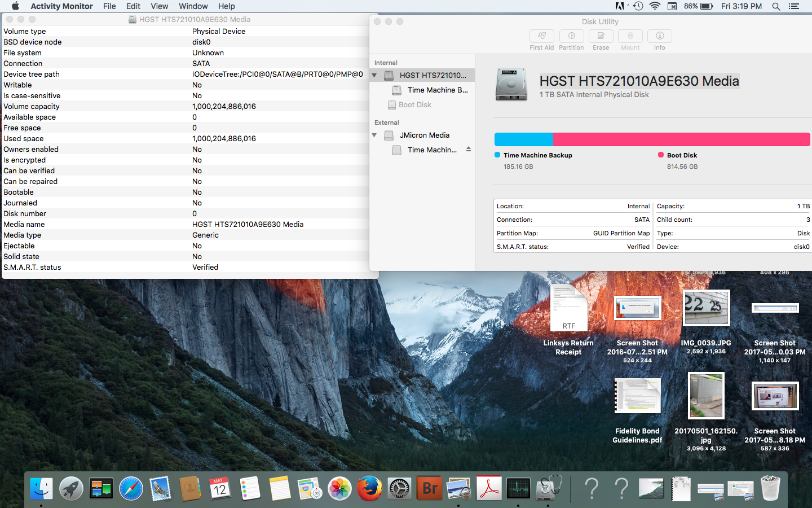
Task: Click the large hard drive icon
Action: tap(511, 85)
